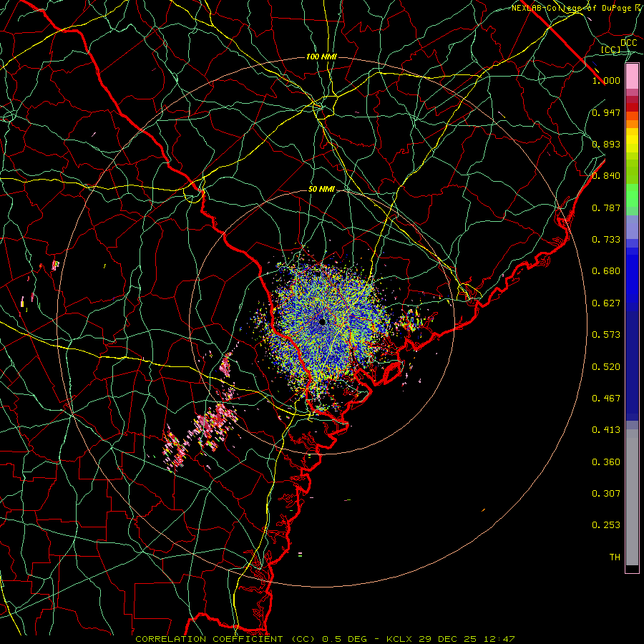Select the 0.893 scale value

click(x=606, y=144)
